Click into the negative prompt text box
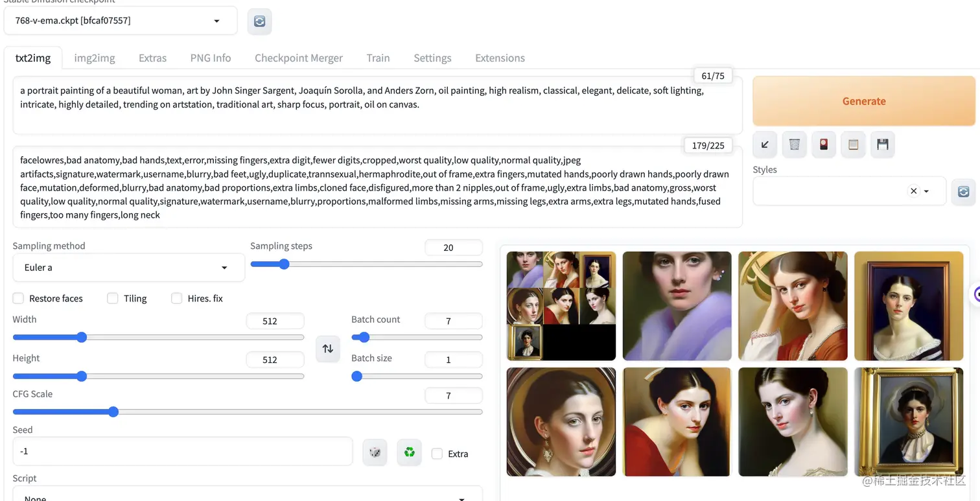 [377, 187]
